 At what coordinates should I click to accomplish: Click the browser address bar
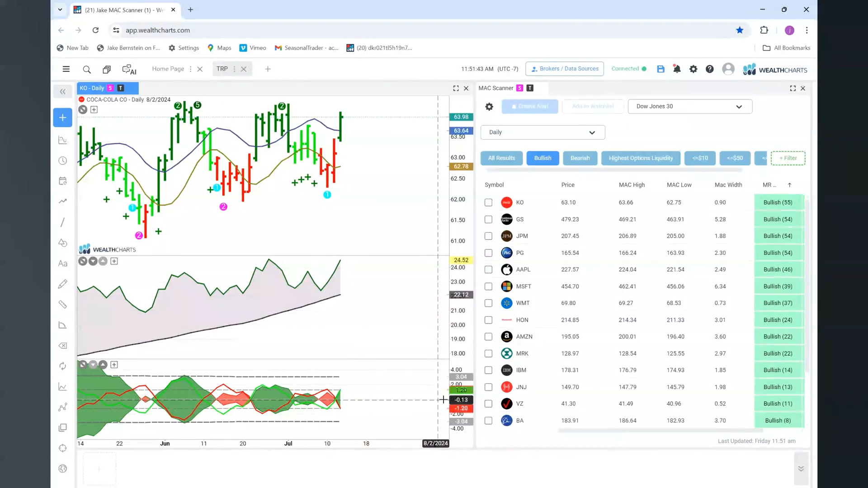[420, 30]
